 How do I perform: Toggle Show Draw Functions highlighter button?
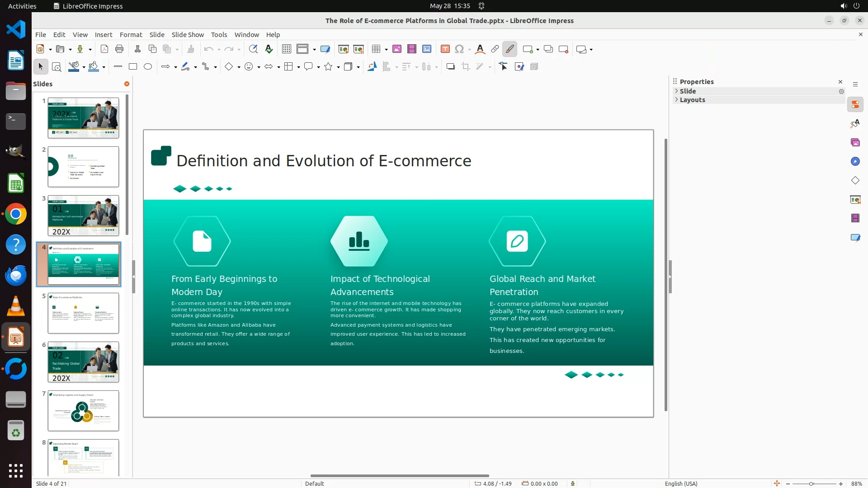point(510,49)
